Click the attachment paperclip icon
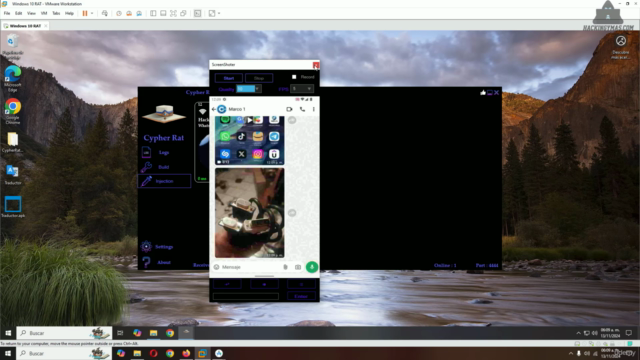Image resolution: width=640 pixels, height=360 pixels. coord(285,267)
